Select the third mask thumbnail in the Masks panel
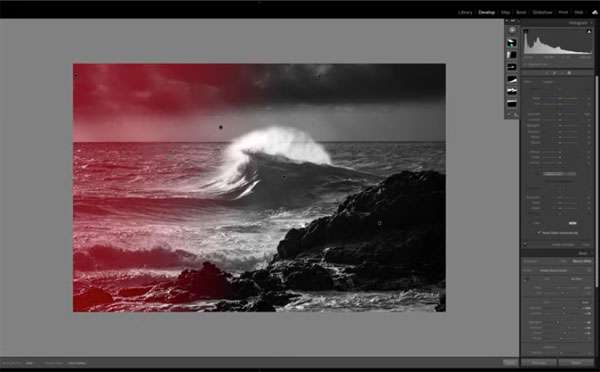This screenshot has height=372, width=600. coord(512,67)
